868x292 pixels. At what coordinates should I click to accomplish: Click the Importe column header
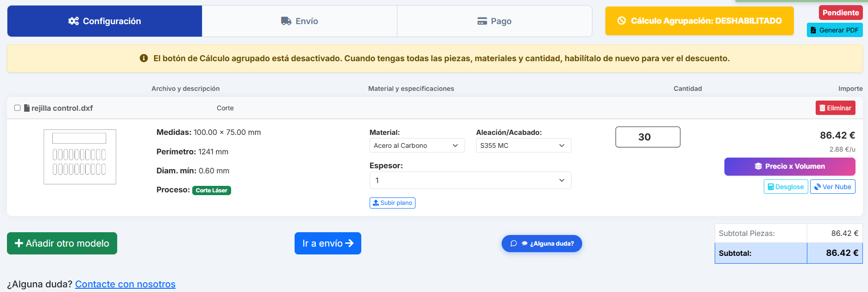[x=850, y=89]
